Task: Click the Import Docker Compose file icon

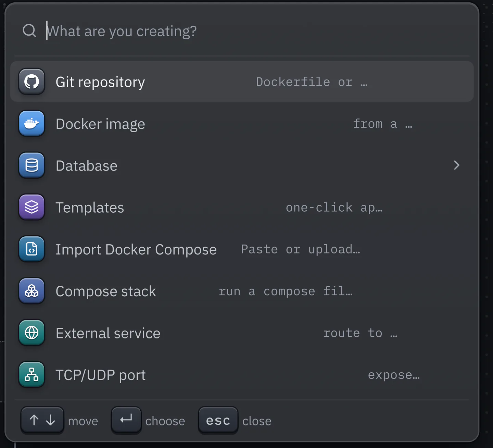Action: coord(31,249)
